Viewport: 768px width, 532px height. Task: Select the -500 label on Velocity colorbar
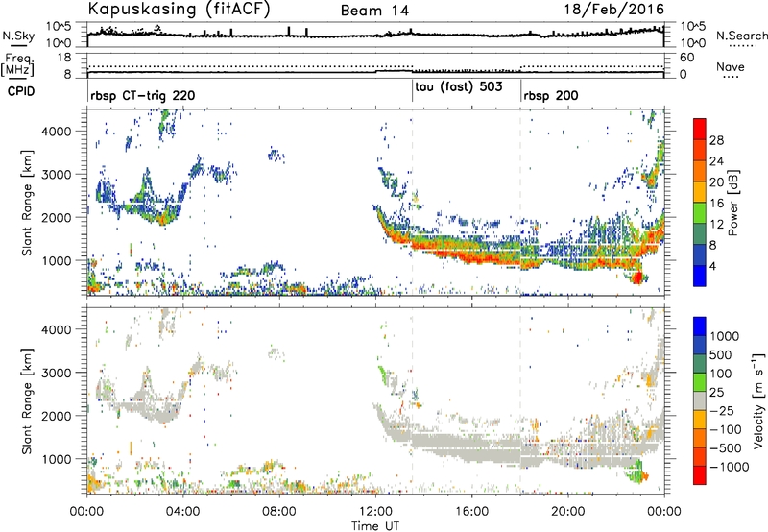coord(727,448)
